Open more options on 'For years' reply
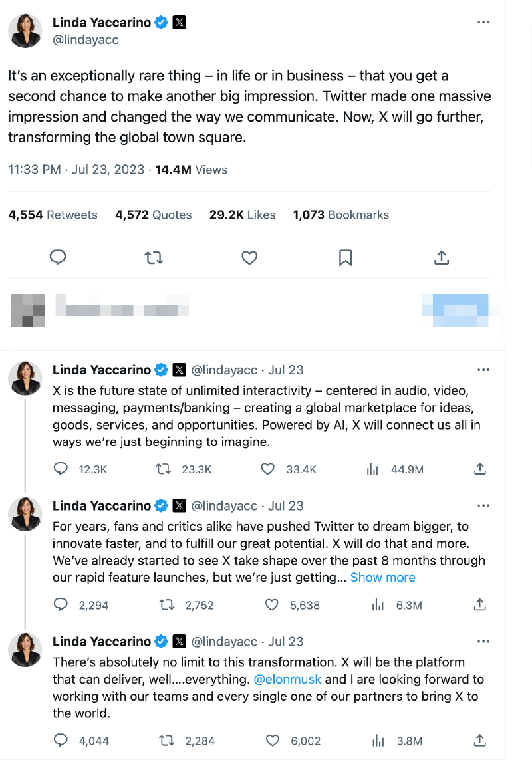This screenshot has width=532, height=760. pos(483,506)
